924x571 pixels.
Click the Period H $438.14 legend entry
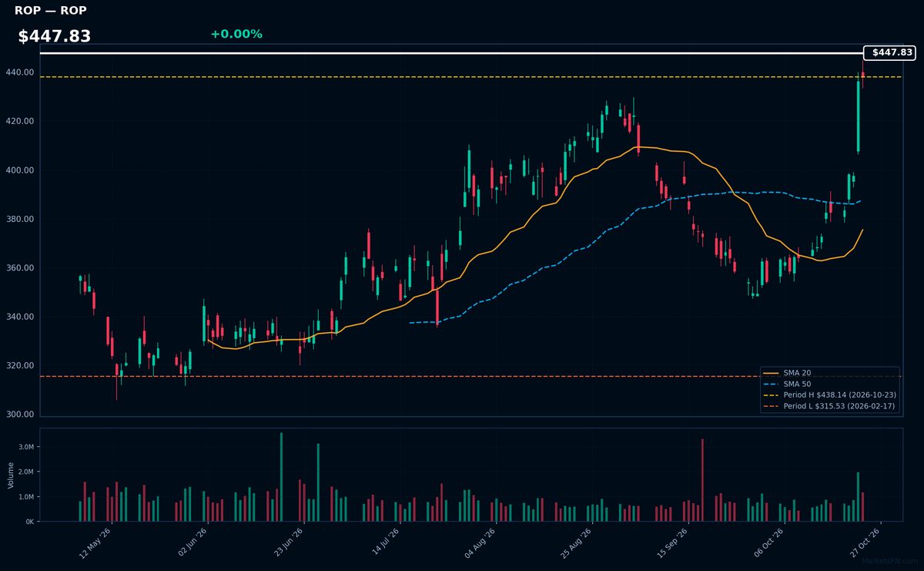829,395
